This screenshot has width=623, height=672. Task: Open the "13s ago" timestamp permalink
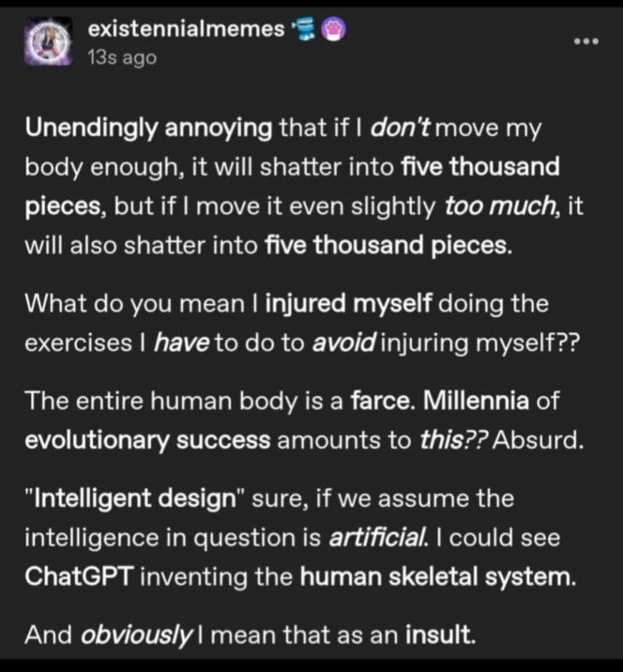pyautogui.click(x=121, y=56)
